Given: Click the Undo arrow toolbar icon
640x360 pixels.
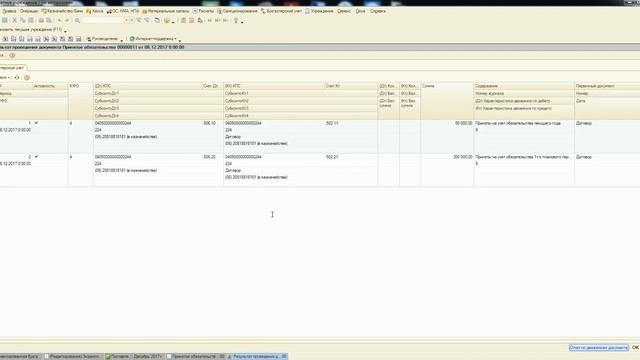Looking at the screenshot, I should pos(59,20).
